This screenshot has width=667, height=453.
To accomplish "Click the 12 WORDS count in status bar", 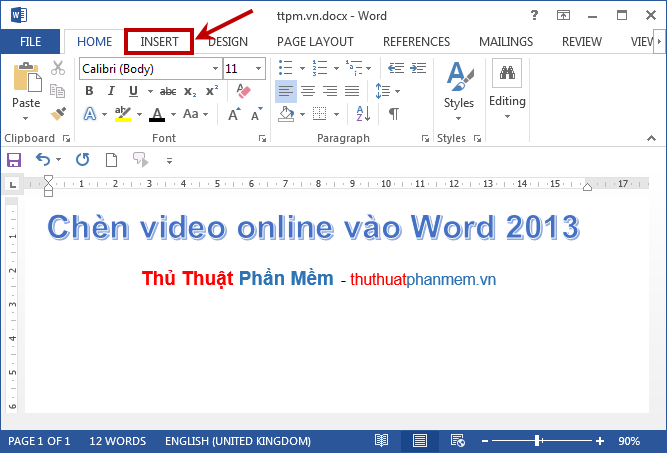I will [117, 441].
